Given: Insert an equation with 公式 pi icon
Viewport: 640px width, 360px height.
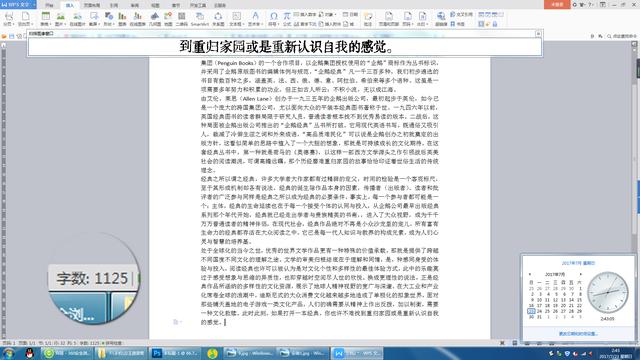Looking at the screenshot, I should 287,16.
